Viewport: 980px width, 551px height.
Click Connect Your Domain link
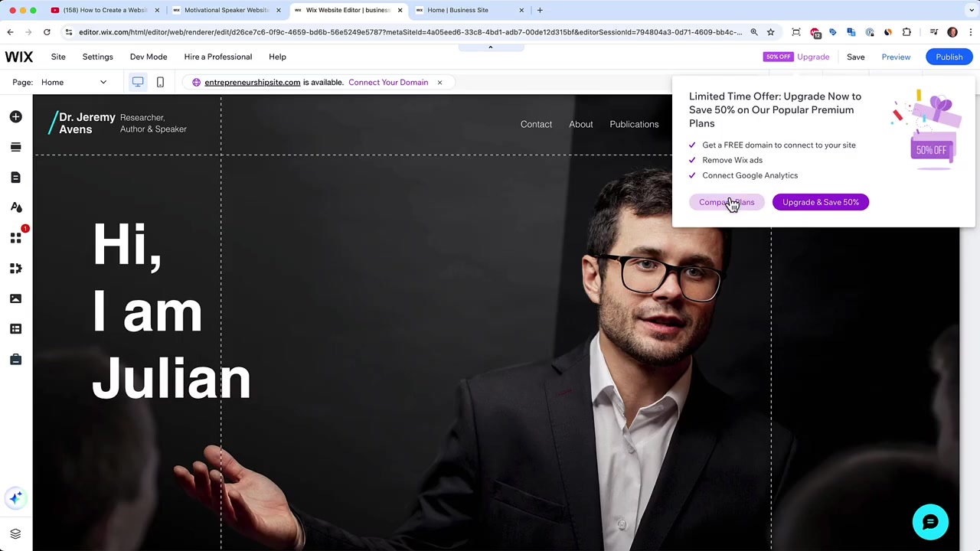388,82
